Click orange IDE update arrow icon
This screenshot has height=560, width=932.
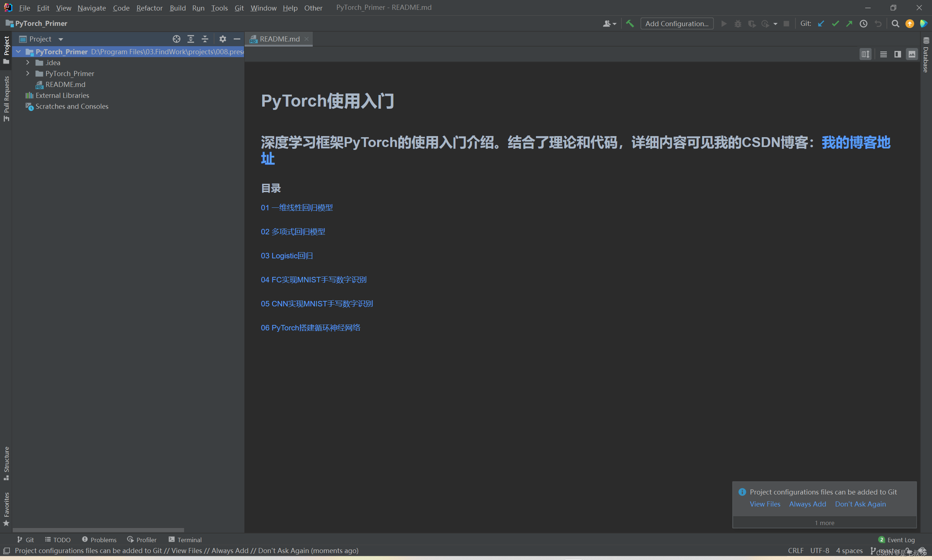point(909,23)
